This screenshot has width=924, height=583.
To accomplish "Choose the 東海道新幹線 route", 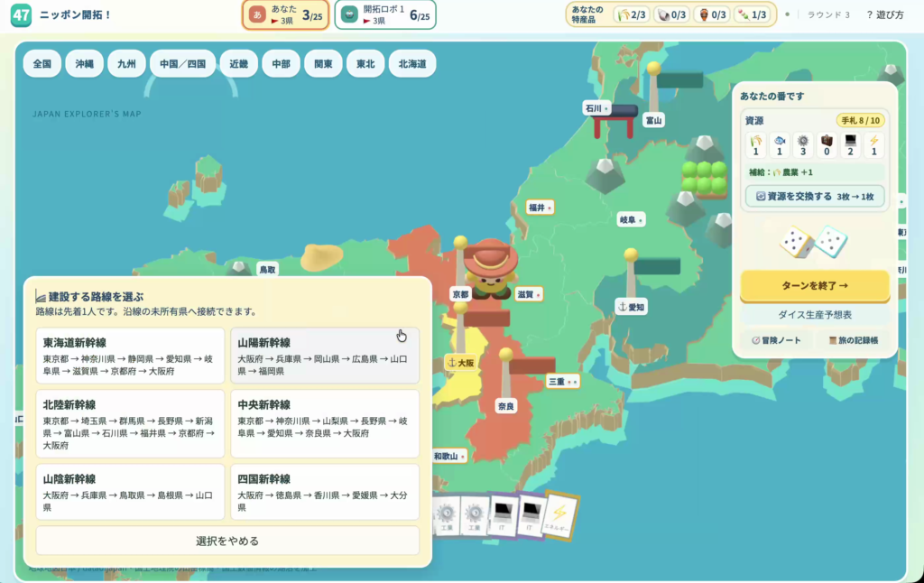I will pos(130,356).
